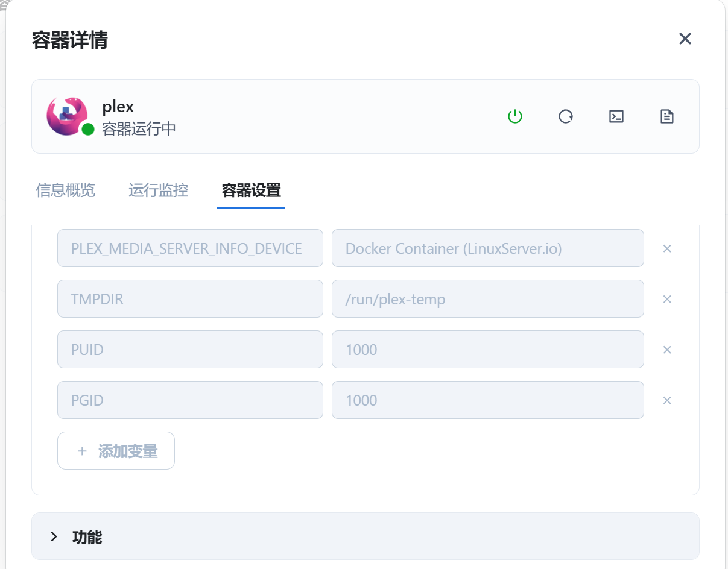Remove the TMPDIR variable row
Viewport: 728px width, 569px height.
[x=667, y=299]
